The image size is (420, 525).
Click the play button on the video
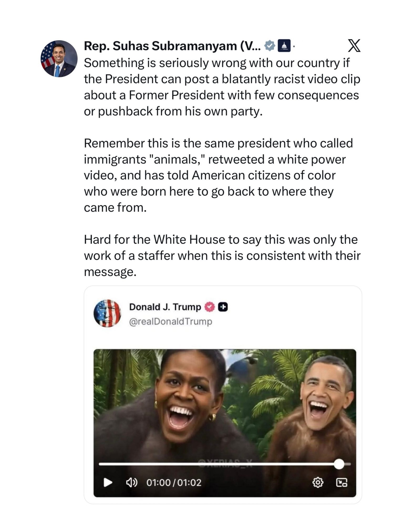point(108,482)
